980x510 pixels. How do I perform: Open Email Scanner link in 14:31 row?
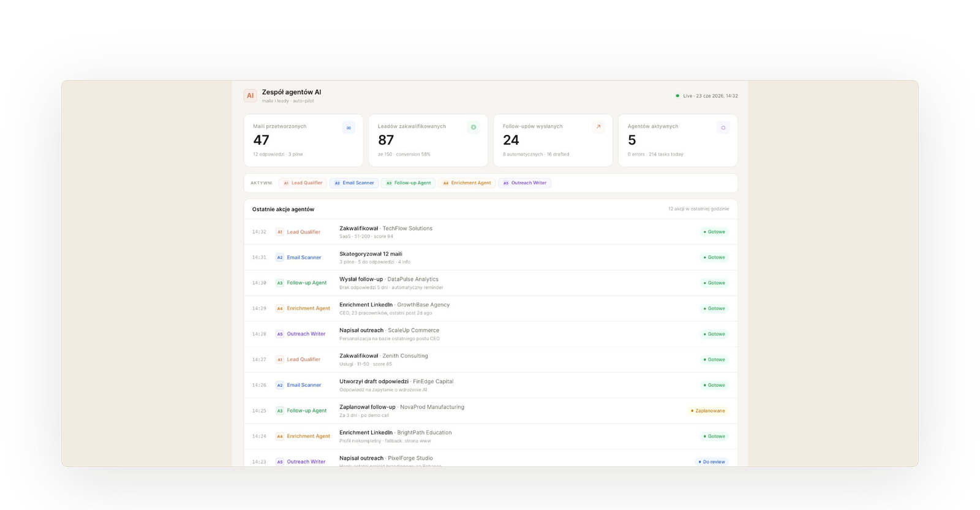point(304,257)
